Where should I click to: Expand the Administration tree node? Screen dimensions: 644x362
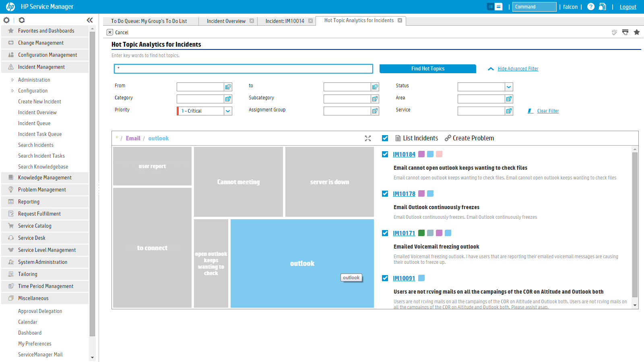[x=12, y=80]
